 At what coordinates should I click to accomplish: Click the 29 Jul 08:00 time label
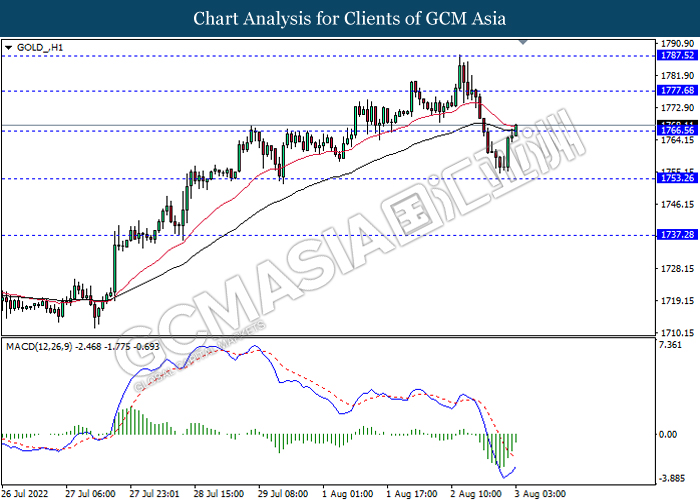[283, 494]
